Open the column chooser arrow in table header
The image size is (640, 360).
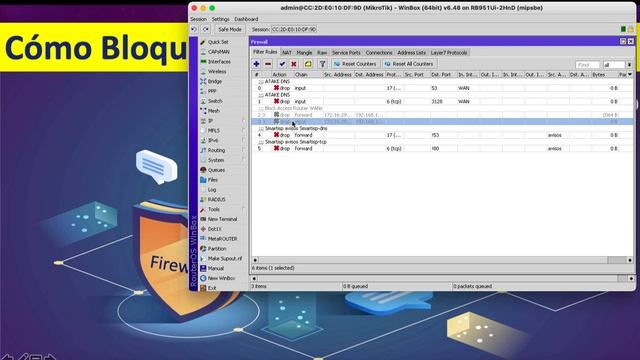(630, 75)
